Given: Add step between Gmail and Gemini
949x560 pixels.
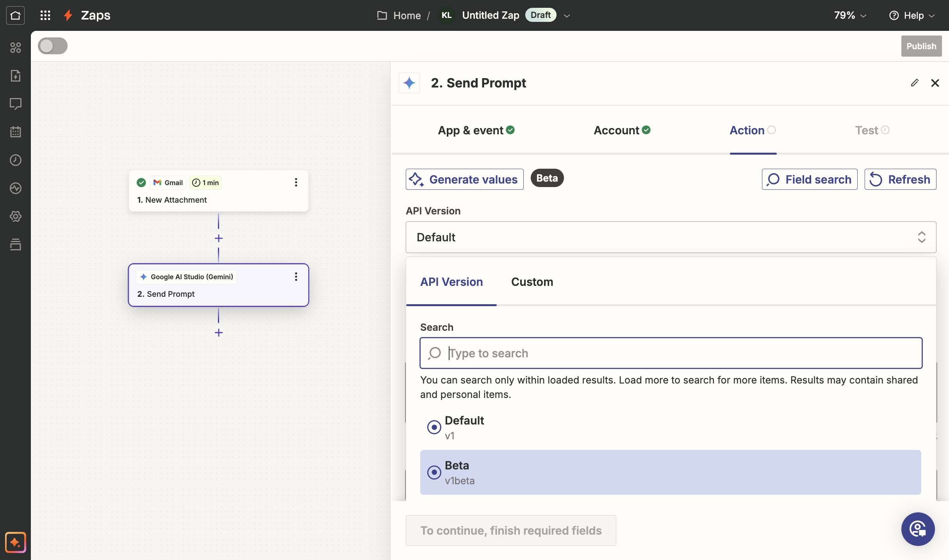Looking at the screenshot, I should [219, 238].
